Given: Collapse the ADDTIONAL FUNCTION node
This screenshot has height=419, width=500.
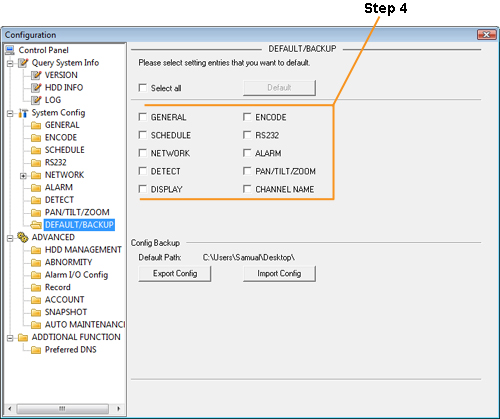Looking at the screenshot, I should click(10, 338).
